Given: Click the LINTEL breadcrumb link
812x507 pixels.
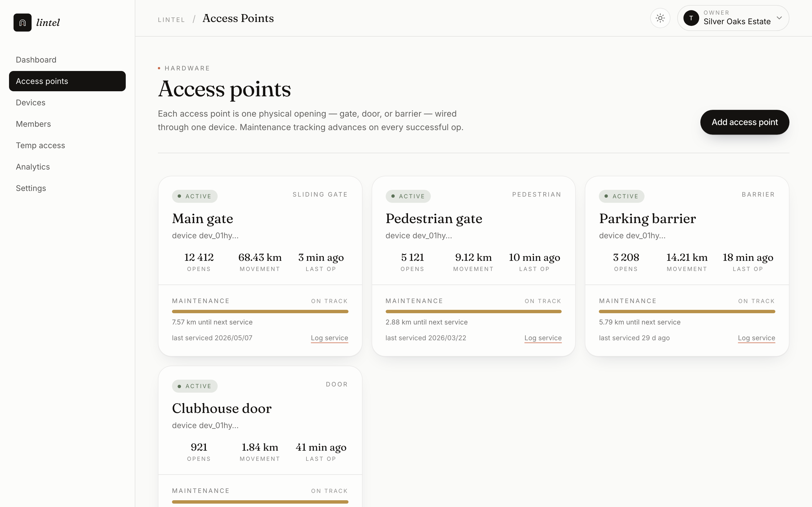Looking at the screenshot, I should click(171, 20).
